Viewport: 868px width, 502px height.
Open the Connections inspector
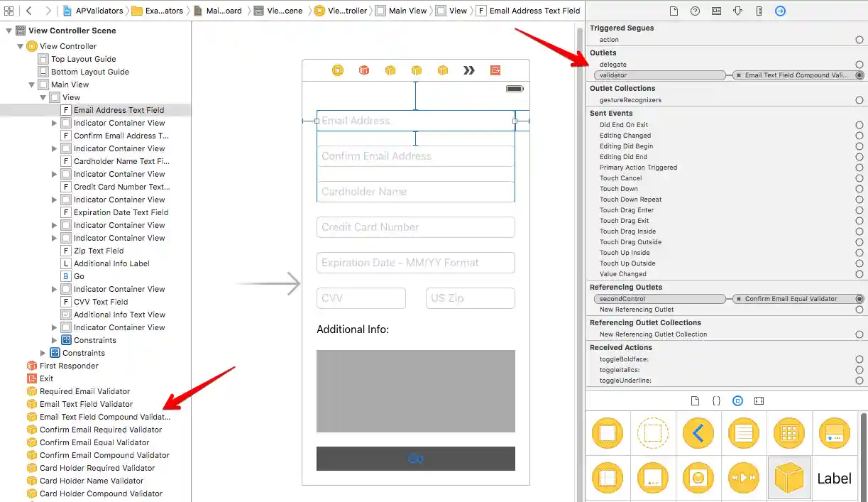[779, 11]
